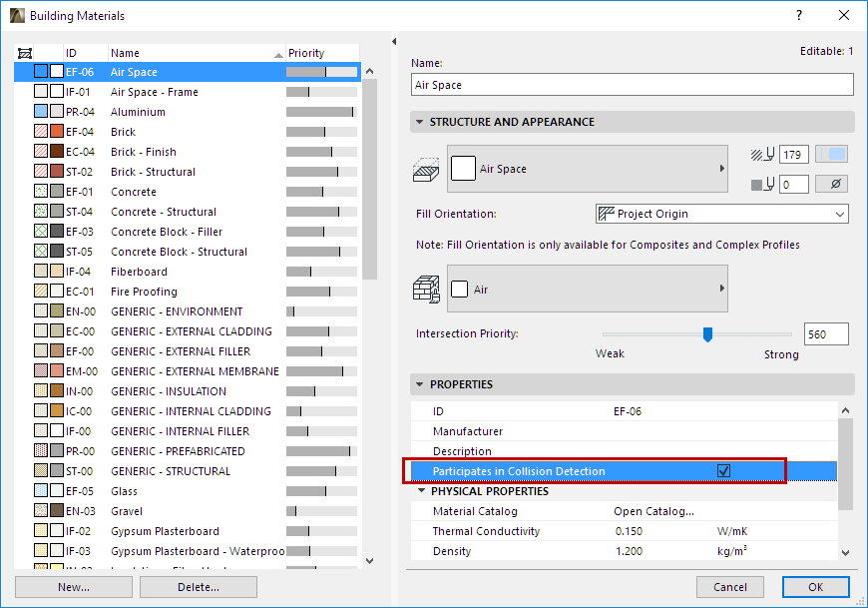Select the Air Space - Frame material
This screenshot has width=868, height=608.
[x=188, y=92]
